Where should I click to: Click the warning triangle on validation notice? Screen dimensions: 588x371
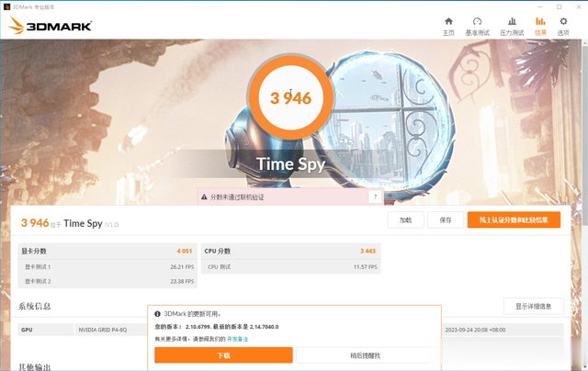204,197
